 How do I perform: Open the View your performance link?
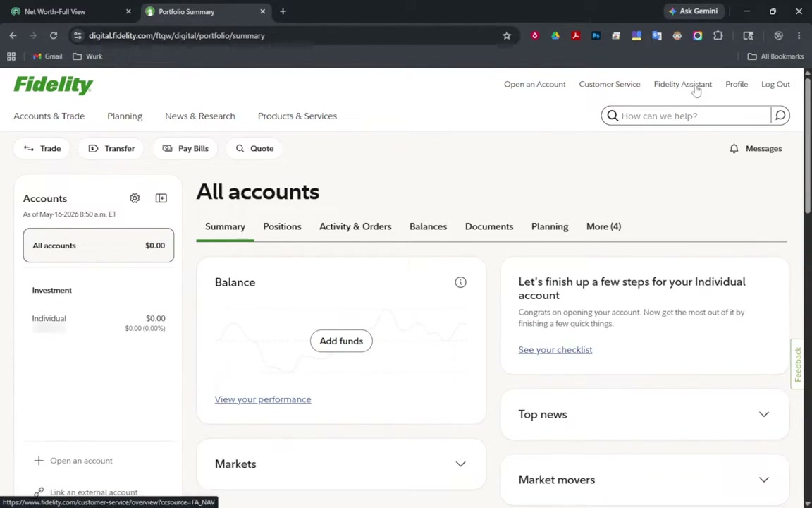click(263, 399)
